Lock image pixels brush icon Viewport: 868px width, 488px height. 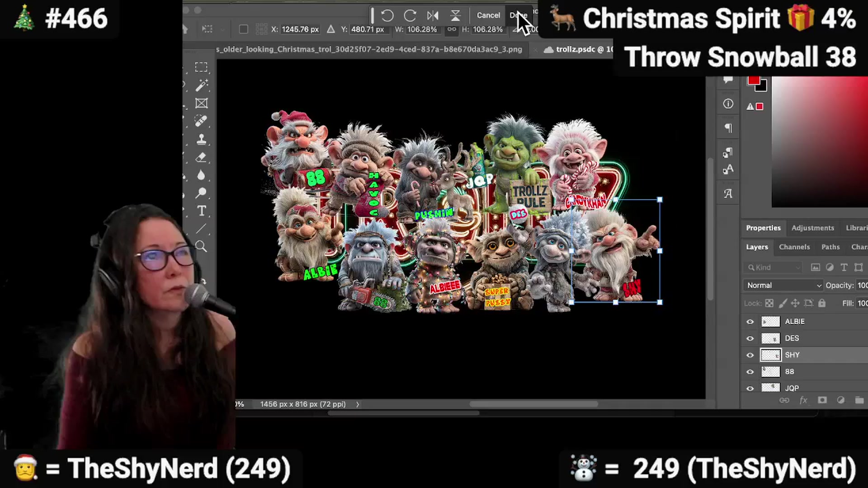(783, 303)
